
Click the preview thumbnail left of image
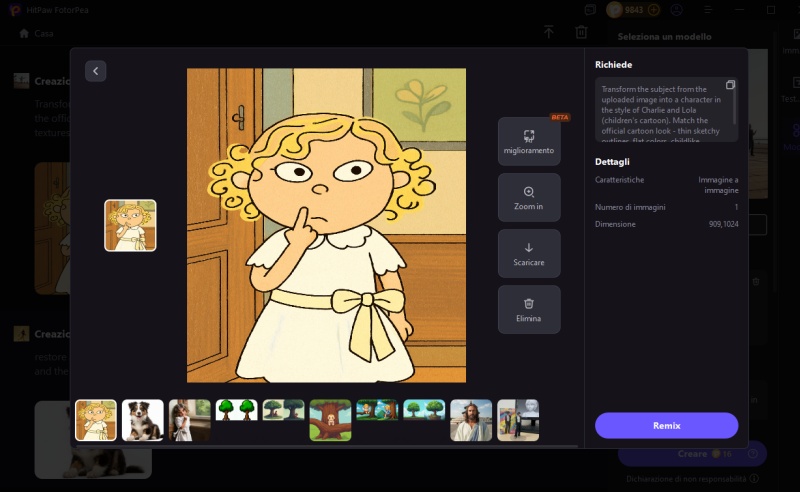(x=131, y=225)
